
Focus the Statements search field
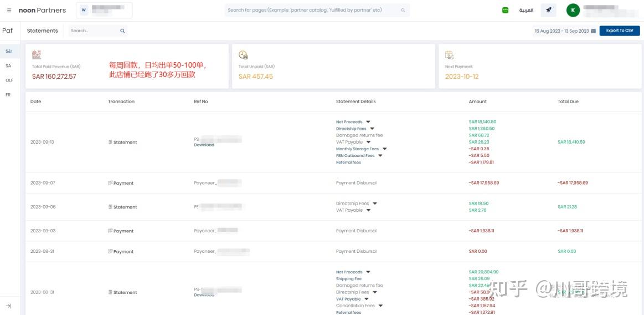[x=98, y=31]
